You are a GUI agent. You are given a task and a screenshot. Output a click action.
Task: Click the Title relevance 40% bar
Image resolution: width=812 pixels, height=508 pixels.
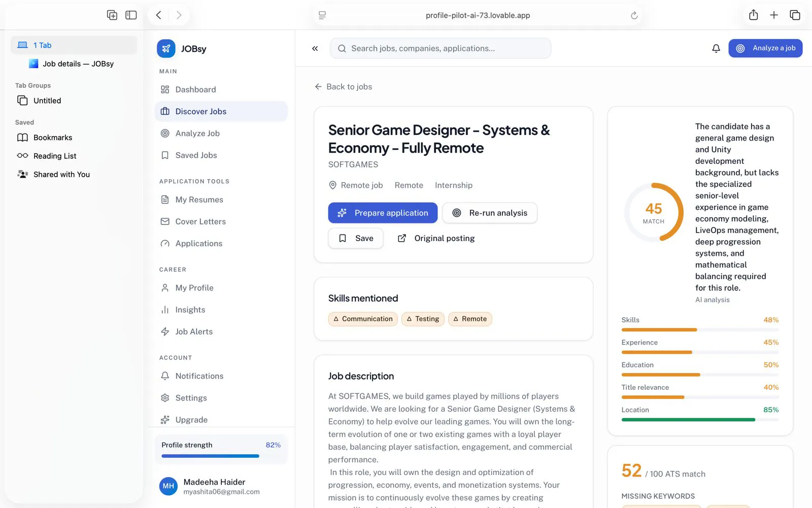point(700,397)
